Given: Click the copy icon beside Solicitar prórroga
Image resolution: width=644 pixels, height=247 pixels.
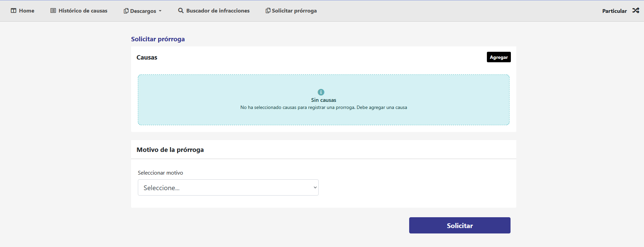Looking at the screenshot, I should pos(268,10).
